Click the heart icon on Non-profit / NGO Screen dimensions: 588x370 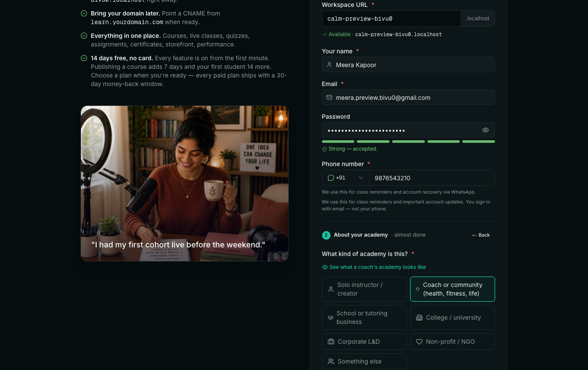coord(419,342)
